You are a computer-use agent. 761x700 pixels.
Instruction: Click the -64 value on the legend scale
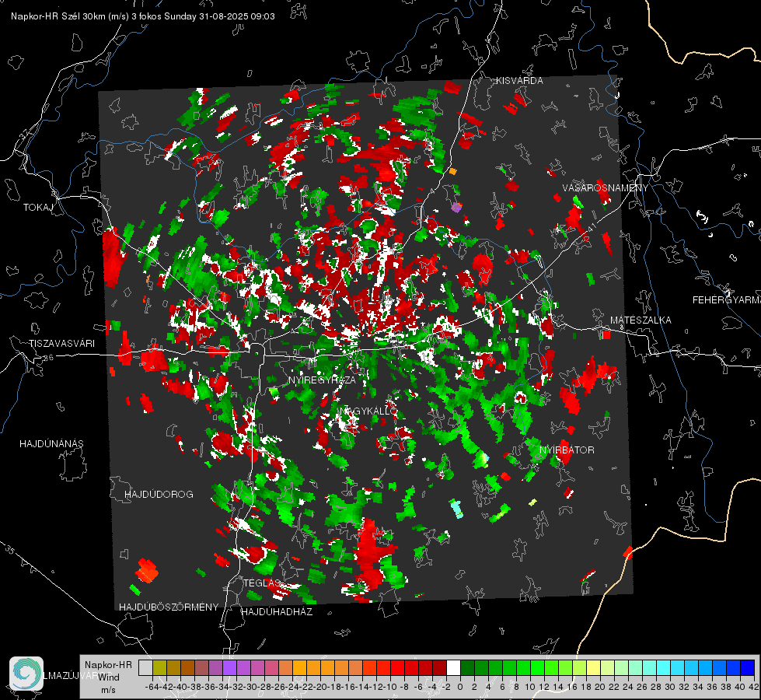pos(152,688)
